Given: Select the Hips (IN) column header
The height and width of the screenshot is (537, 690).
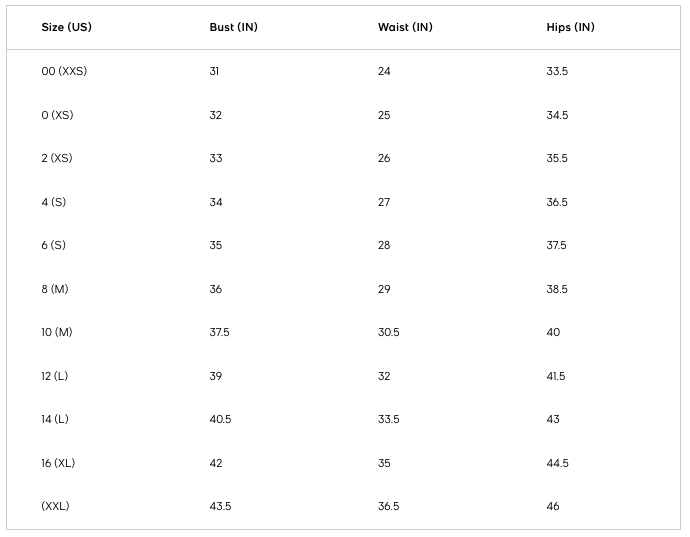Looking at the screenshot, I should [570, 27].
